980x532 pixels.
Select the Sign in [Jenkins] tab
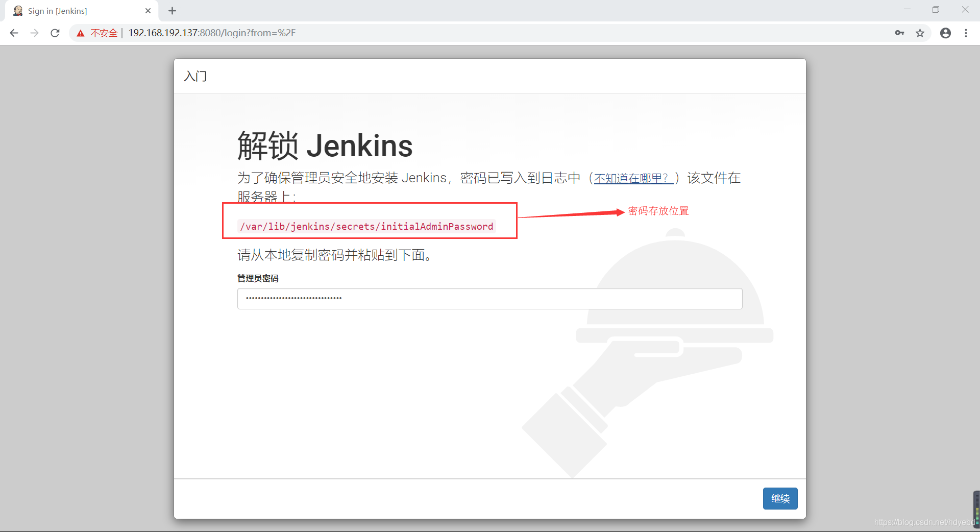coord(82,11)
